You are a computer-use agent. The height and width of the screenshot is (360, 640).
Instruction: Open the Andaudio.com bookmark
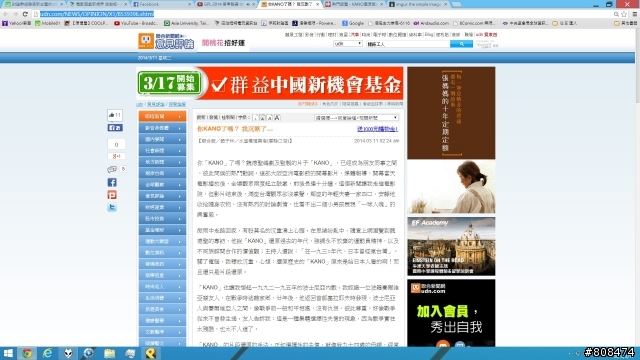pos(431,23)
